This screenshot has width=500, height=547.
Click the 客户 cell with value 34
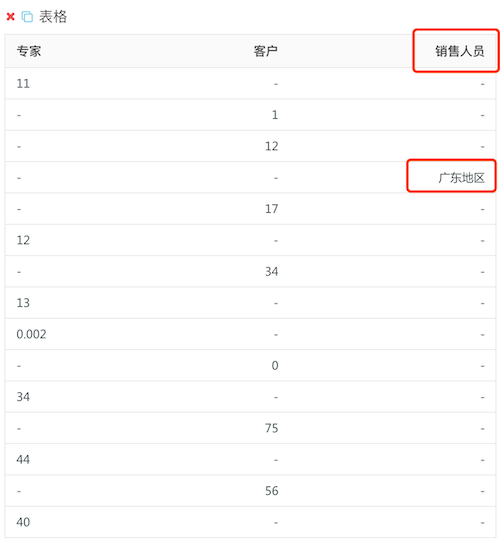[271, 271]
